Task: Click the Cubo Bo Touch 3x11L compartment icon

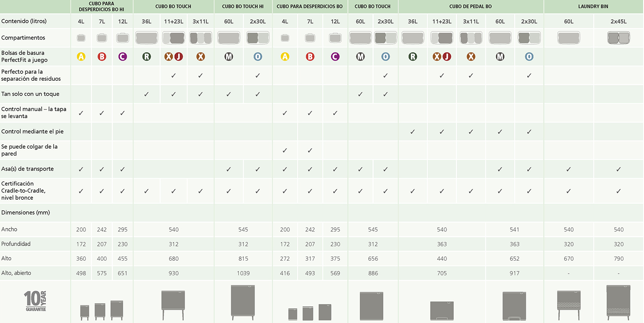Action: [x=200, y=38]
